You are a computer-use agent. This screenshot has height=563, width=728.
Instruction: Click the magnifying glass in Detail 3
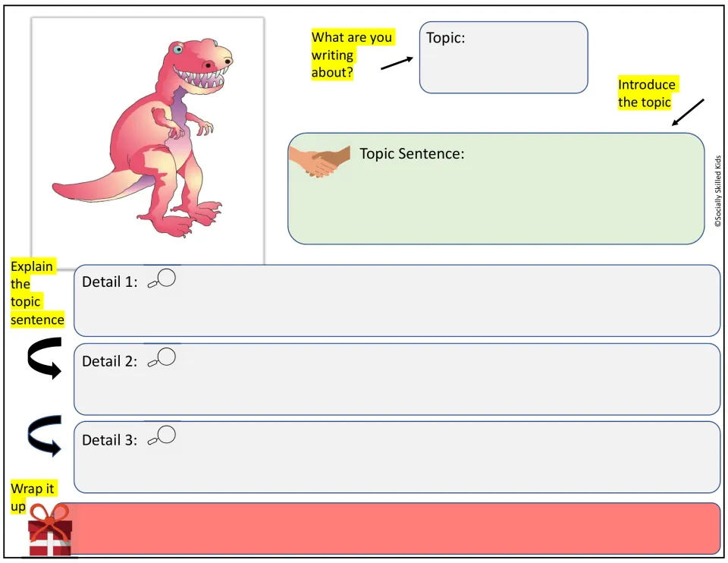pos(162,436)
